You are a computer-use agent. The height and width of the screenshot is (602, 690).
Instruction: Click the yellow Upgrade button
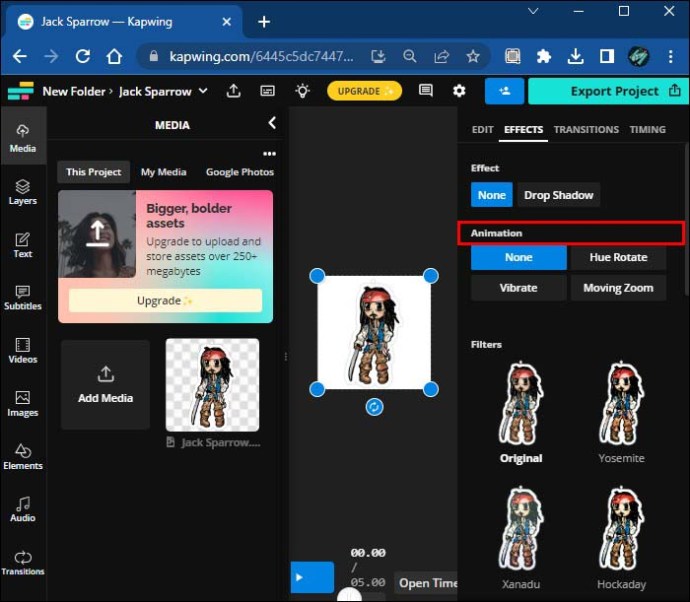(364, 91)
